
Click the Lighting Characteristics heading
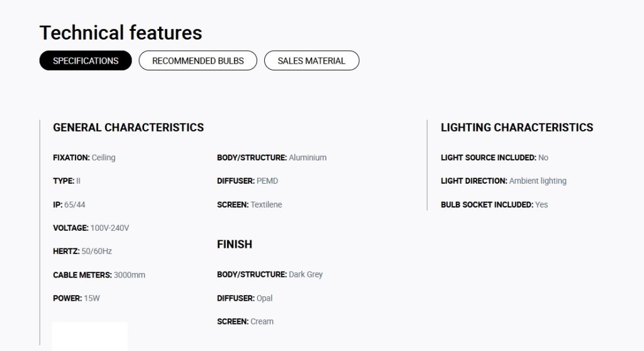coord(517,128)
